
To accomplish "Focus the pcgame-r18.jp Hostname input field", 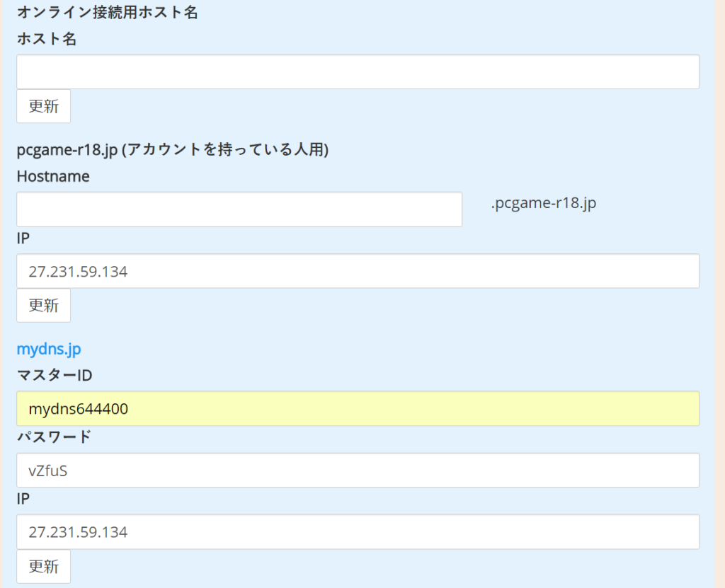I will pos(239,209).
